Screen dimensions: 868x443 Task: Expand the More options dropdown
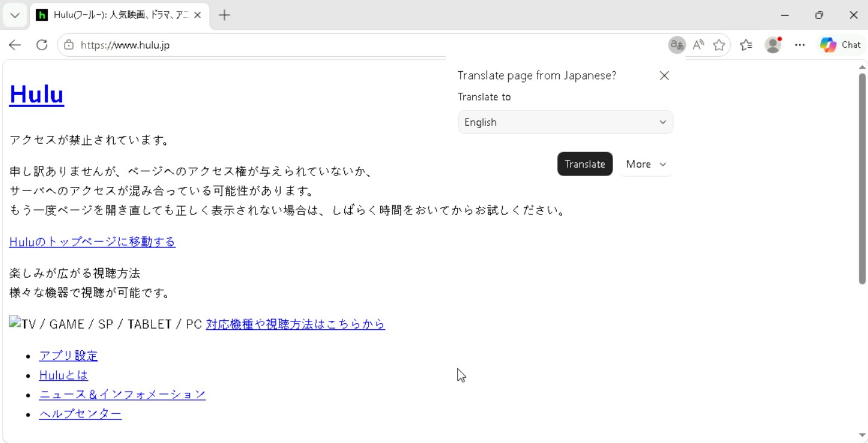646,164
